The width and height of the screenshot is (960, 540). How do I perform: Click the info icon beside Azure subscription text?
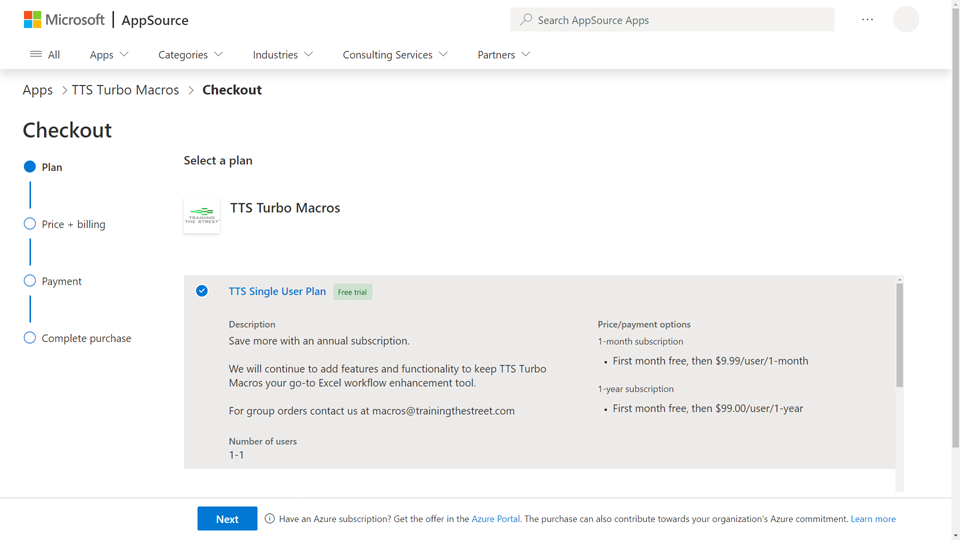coord(269,519)
